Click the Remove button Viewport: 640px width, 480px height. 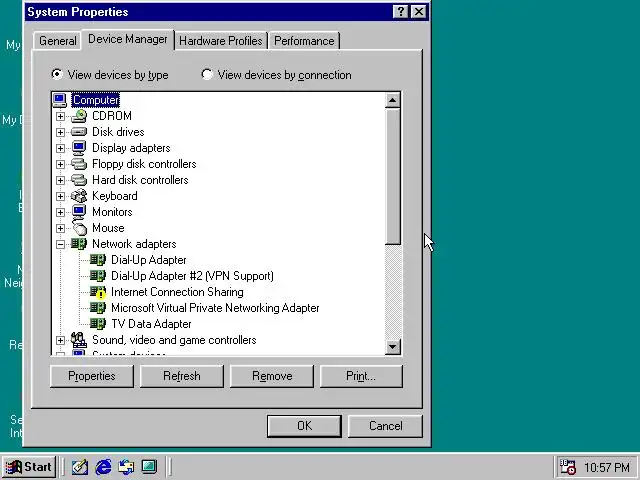tap(272, 376)
